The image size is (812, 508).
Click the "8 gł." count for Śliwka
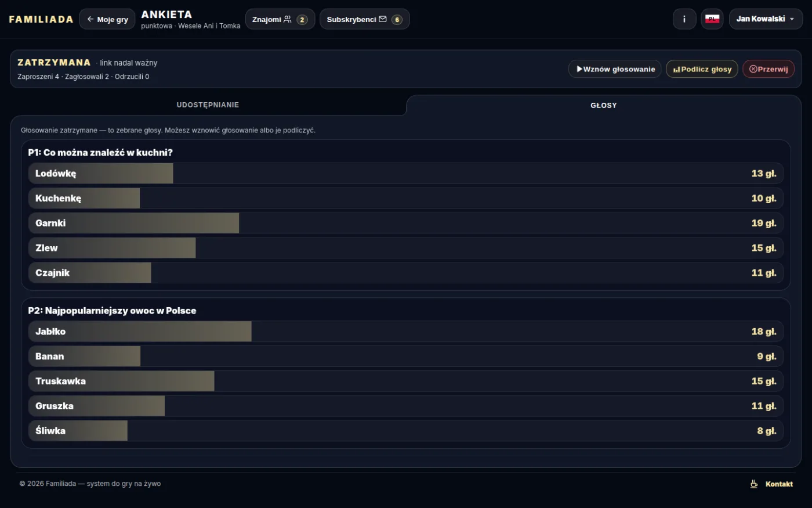point(767,431)
